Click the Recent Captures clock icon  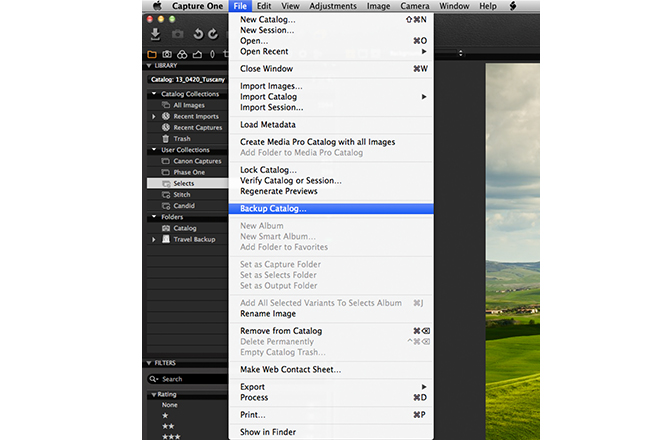coord(166,127)
